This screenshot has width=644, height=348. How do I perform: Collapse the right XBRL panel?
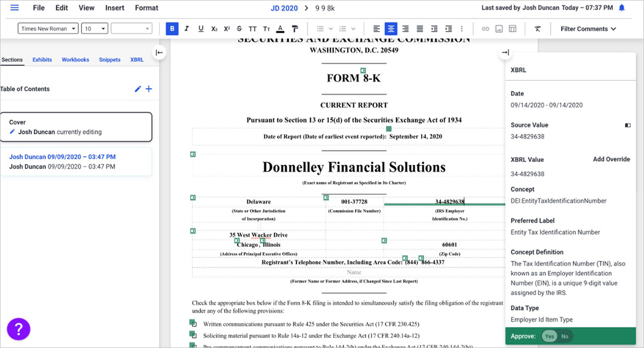505,52
